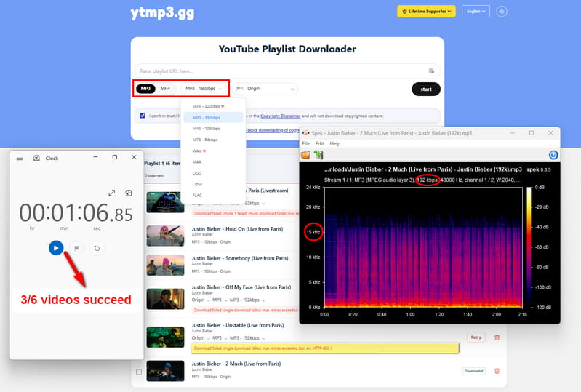581x392 pixels.
Task: Reset the stopwatch in Clock
Action: [97, 248]
